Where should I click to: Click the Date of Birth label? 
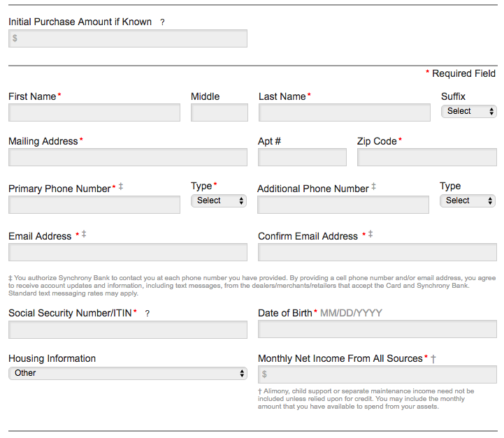click(x=285, y=313)
